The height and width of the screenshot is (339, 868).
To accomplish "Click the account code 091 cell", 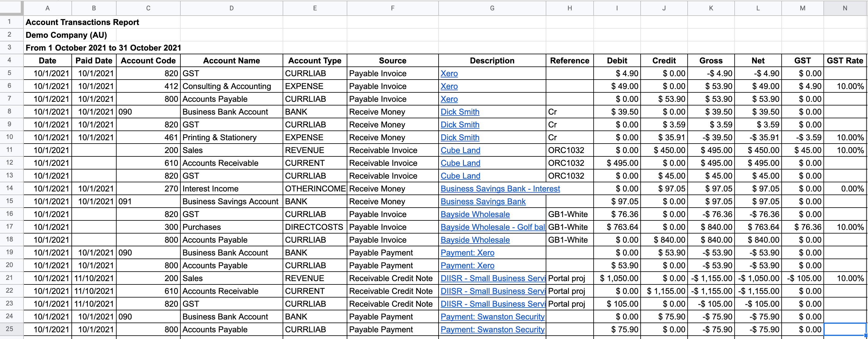I will [x=148, y=201].
